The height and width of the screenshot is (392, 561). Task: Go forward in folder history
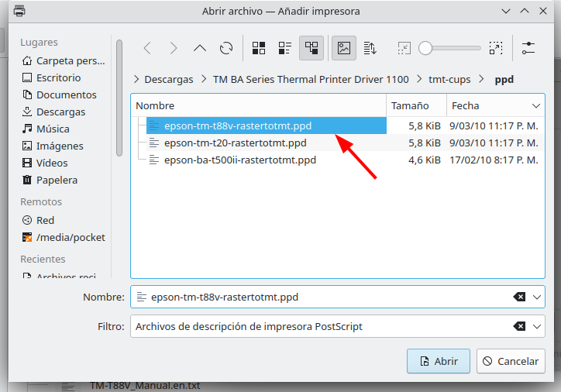pos(174,48)
